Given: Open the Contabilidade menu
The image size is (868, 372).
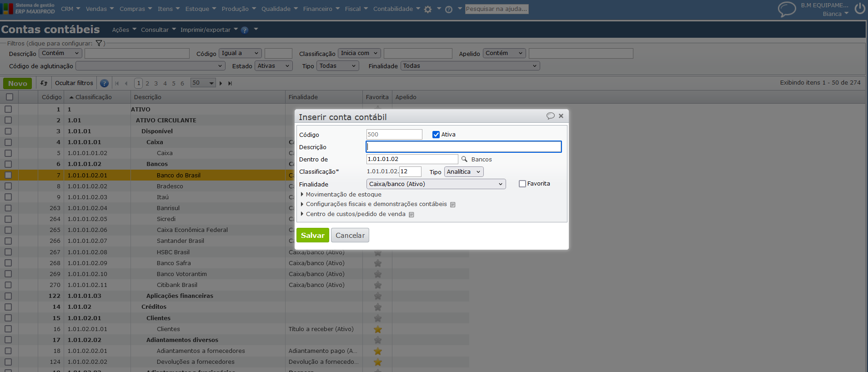Looking at the screenshot, I should click(x=396, y=9).
